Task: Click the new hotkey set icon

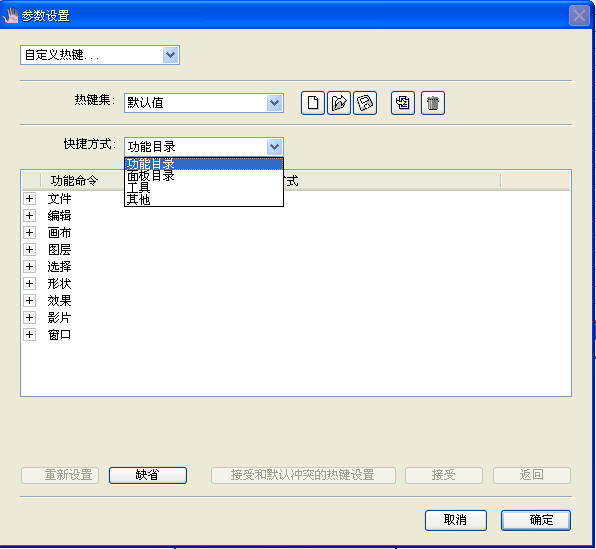Action: [313, 103]
